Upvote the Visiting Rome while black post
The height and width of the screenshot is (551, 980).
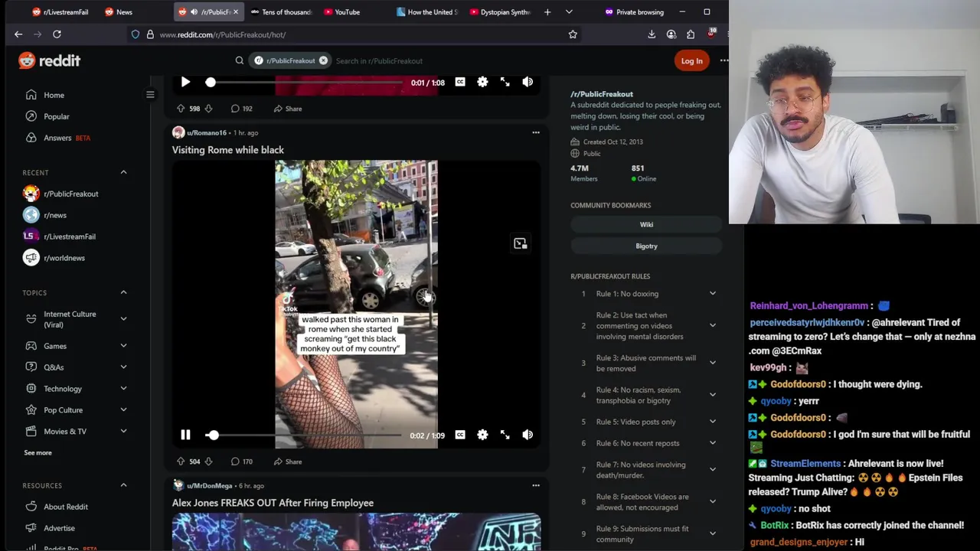(x=181, y=461)
